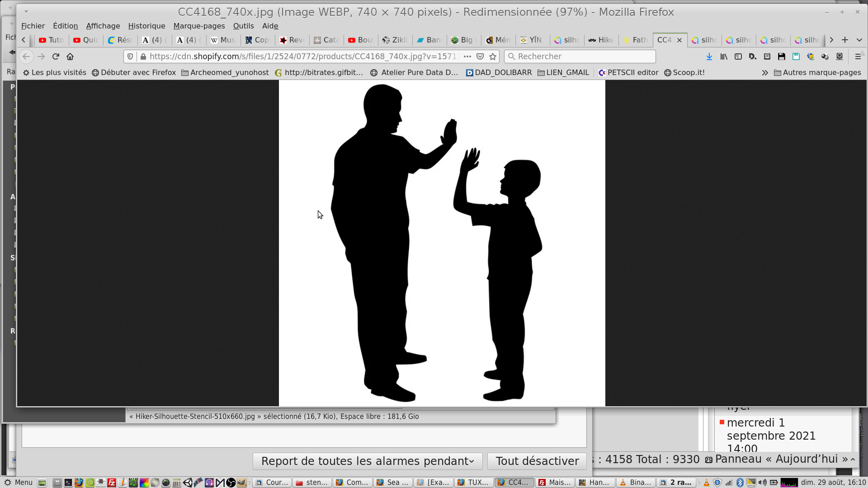The image size is (868, 488).
Task: Open the Firefox hamburger menu
Action: point(858,56)
